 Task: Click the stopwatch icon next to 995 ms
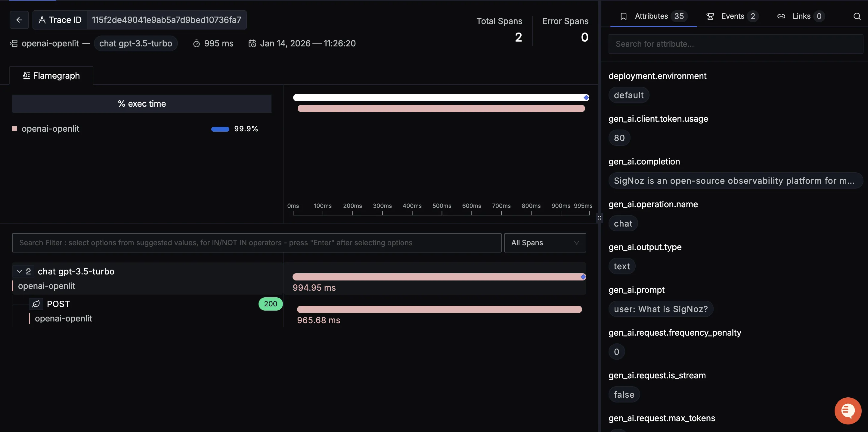click(x=197, y=43)
